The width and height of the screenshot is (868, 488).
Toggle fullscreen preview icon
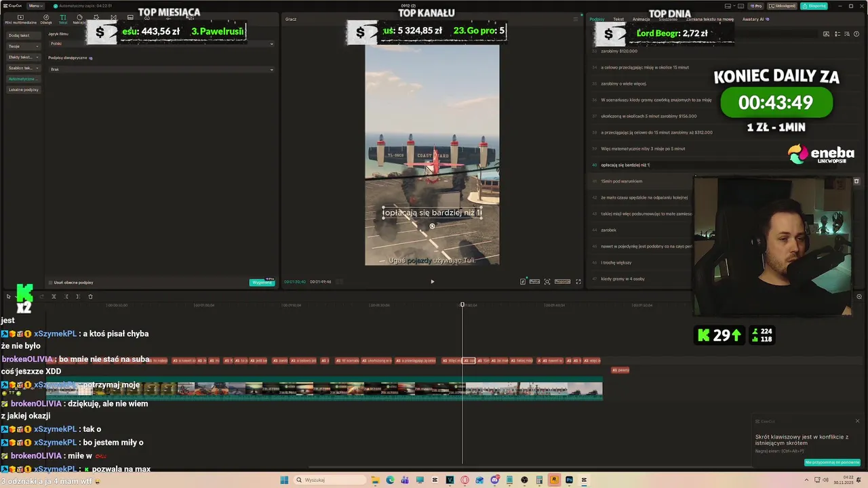point(578,281)
